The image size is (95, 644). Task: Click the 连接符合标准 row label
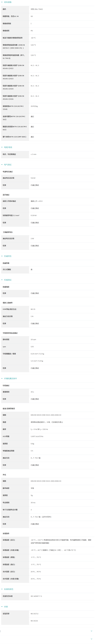click(x=8, y=596)
